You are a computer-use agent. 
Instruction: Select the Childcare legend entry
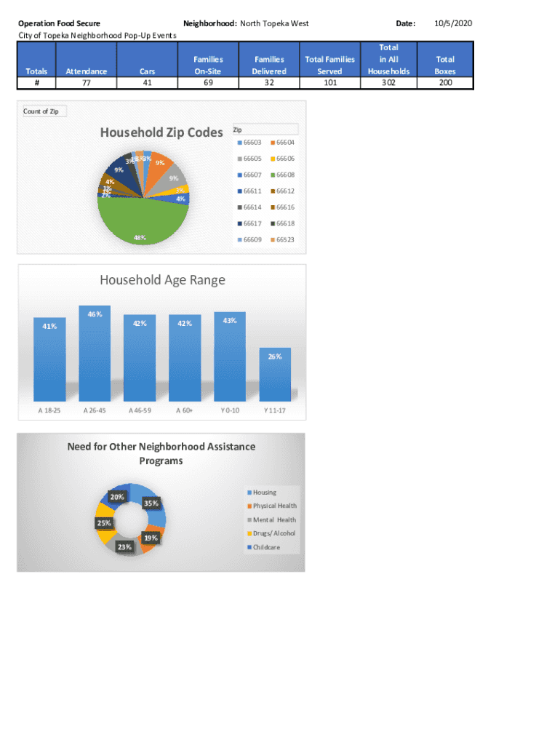click(x=265, y=547)
